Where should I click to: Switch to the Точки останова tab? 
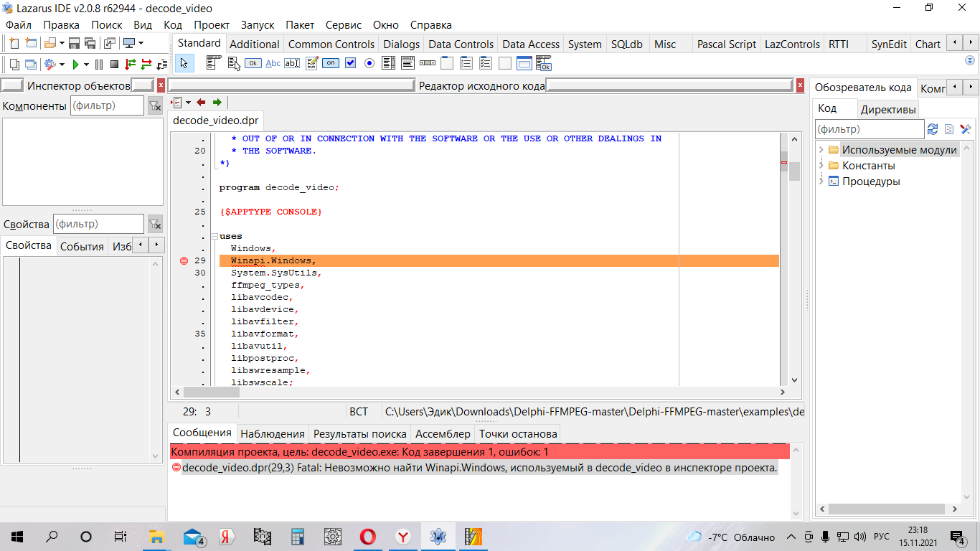[x=518, y=433]
